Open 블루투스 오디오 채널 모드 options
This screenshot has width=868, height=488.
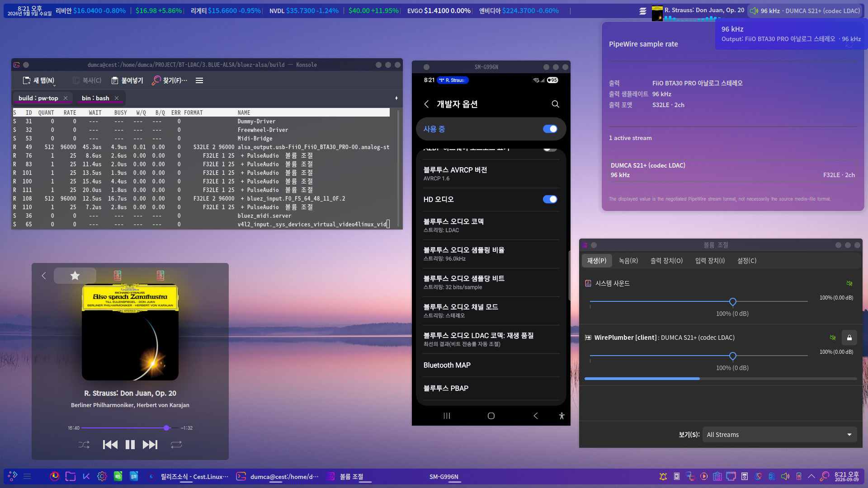tap(491, 311)
